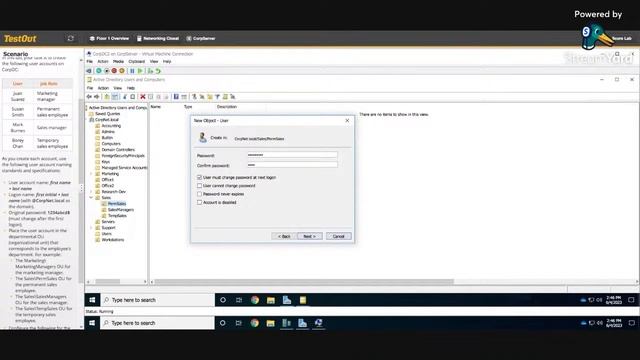640x360 pixels.
Task: Go to Networking Closet
Action: click(x=158, y=38)
